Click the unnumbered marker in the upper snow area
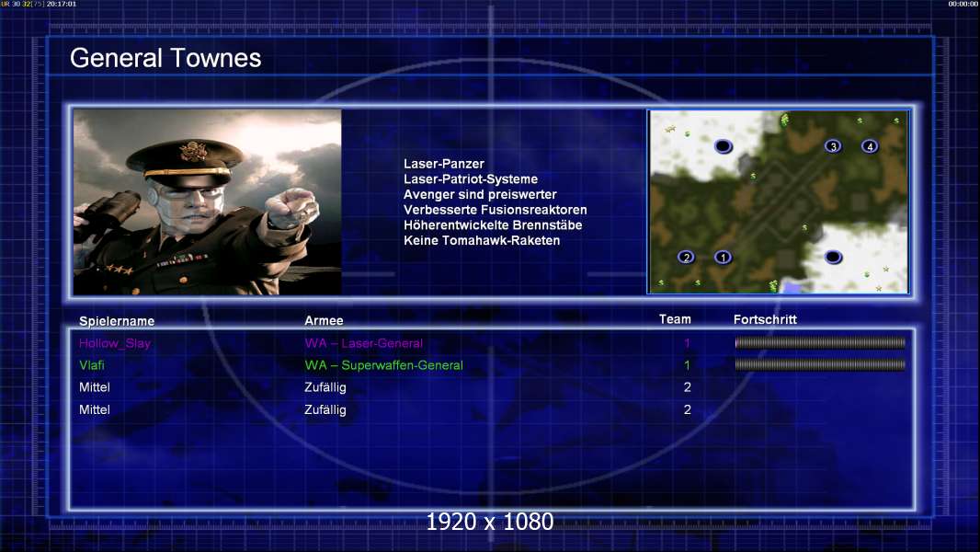Screen dimensions: 980x552 (x=724, y=146)
